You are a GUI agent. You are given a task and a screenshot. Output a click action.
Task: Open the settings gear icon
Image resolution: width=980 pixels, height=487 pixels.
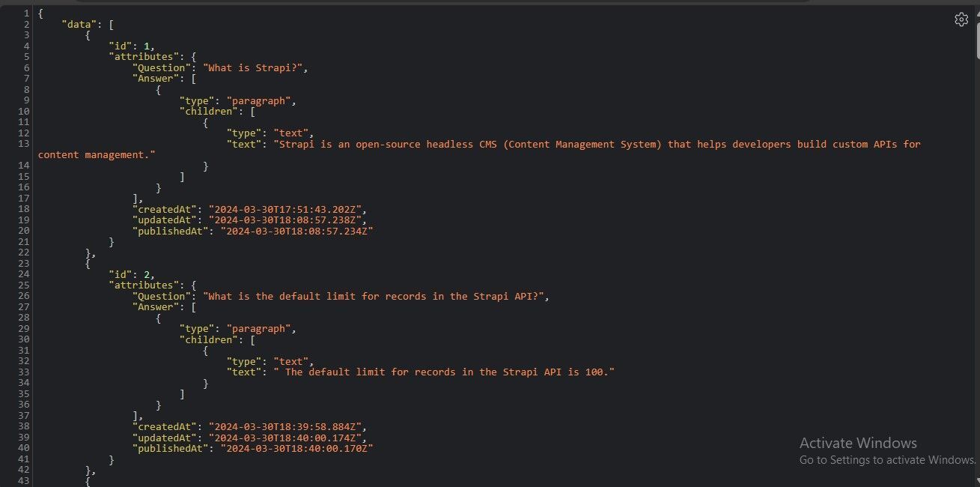961,19
